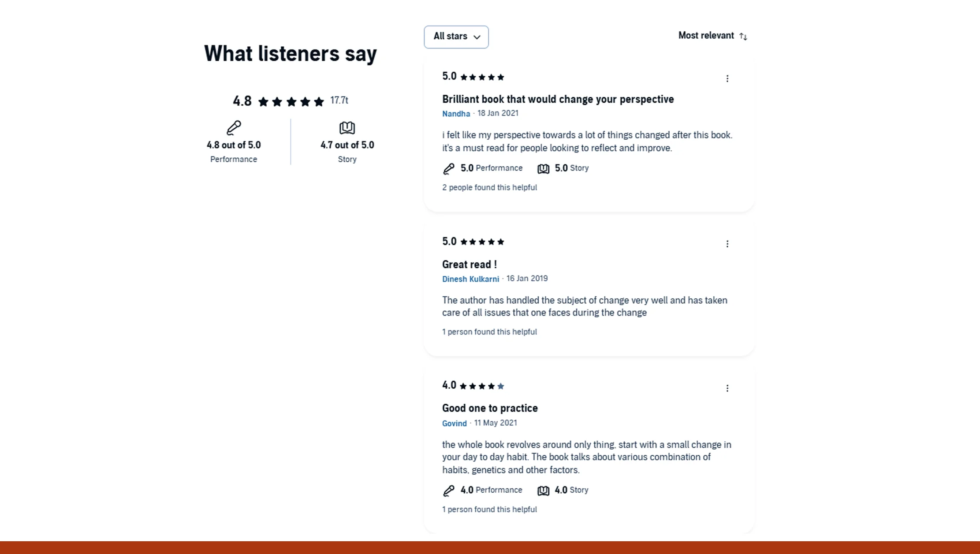Open the overflow menu on Govind's review
The width and height of the screenshot is (980, 554).
[727, 388]
